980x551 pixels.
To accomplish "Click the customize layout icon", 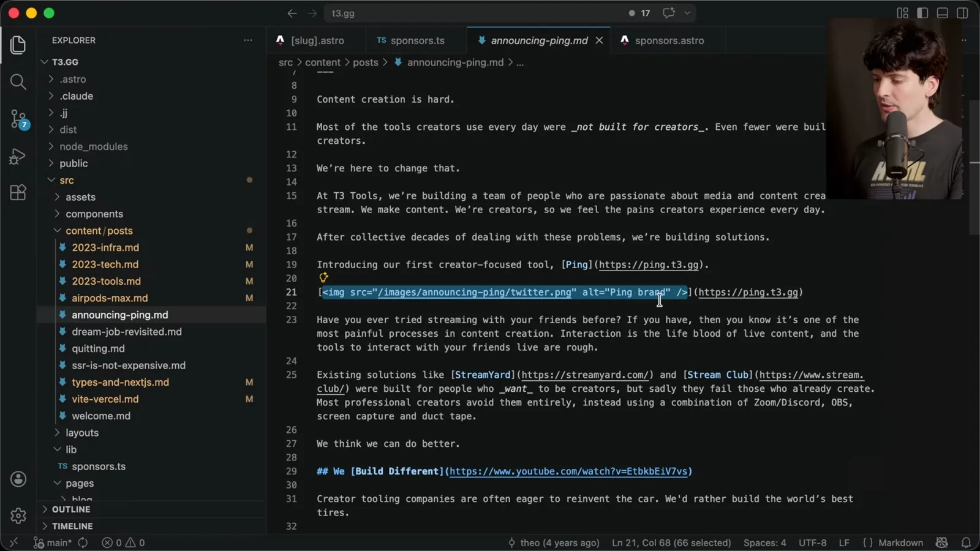I will click(x=902, y=13).
